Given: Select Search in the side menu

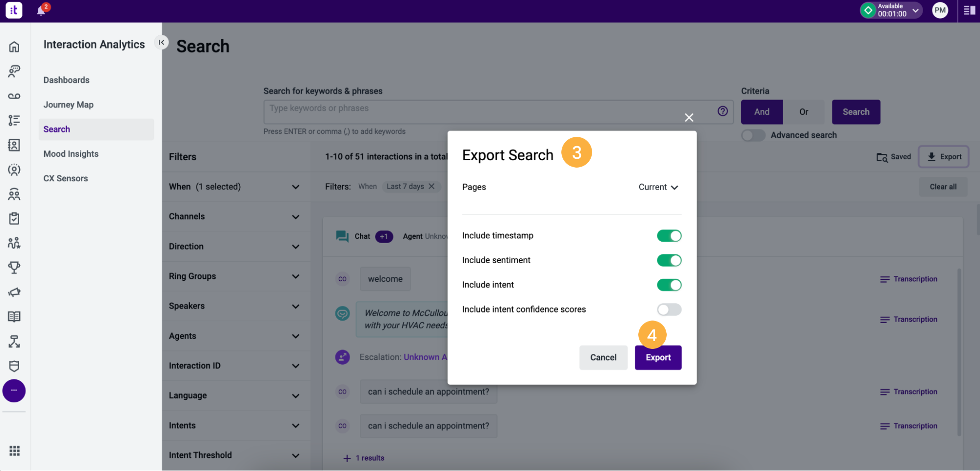Looking at the screenshot, I should (x=96, y=129).
